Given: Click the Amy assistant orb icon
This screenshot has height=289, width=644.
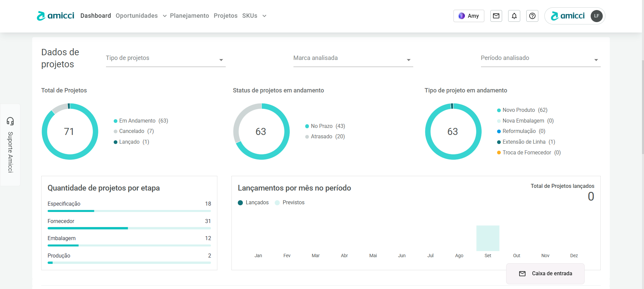Looking at the screenshot, I should (462, 16).
